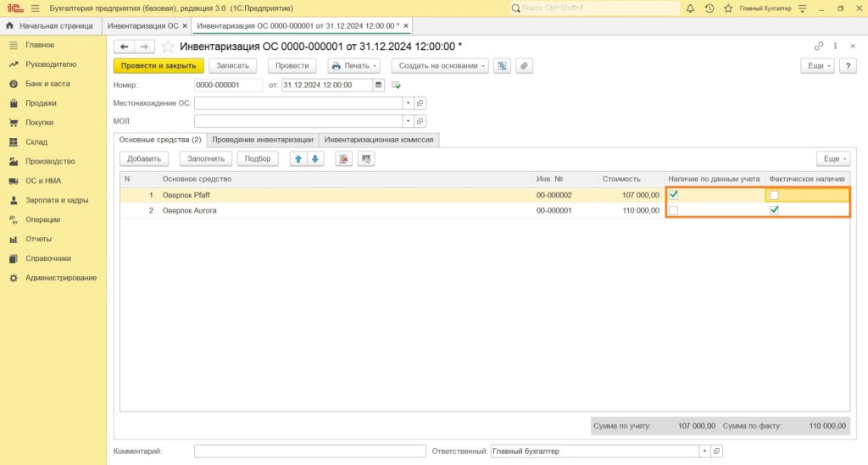The image size is (868, 465).
Task: Delete row with the red cross icon
Action: tap(344, 159)
